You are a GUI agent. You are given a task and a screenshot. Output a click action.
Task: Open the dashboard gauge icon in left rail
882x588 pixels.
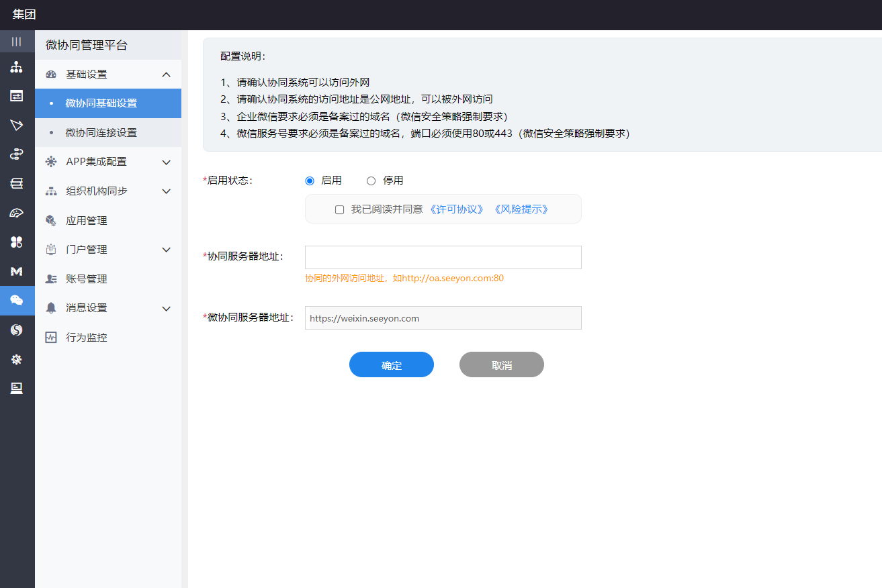[x=17, y=213]
